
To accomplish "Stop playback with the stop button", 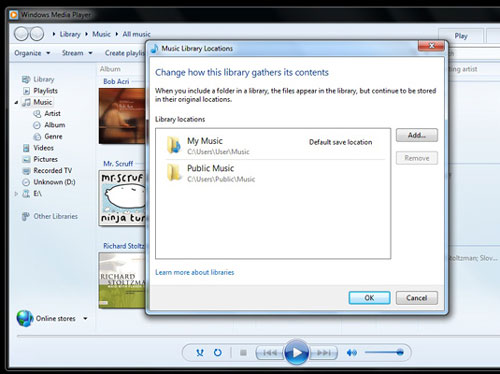I will tap(243, 352).
